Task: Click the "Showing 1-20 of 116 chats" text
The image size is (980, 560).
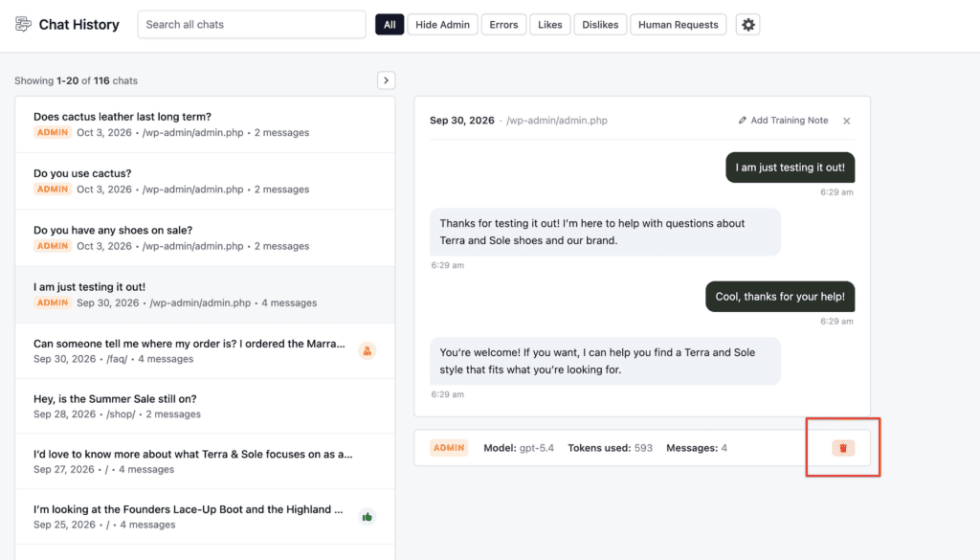Action: [x=77, y=80]
